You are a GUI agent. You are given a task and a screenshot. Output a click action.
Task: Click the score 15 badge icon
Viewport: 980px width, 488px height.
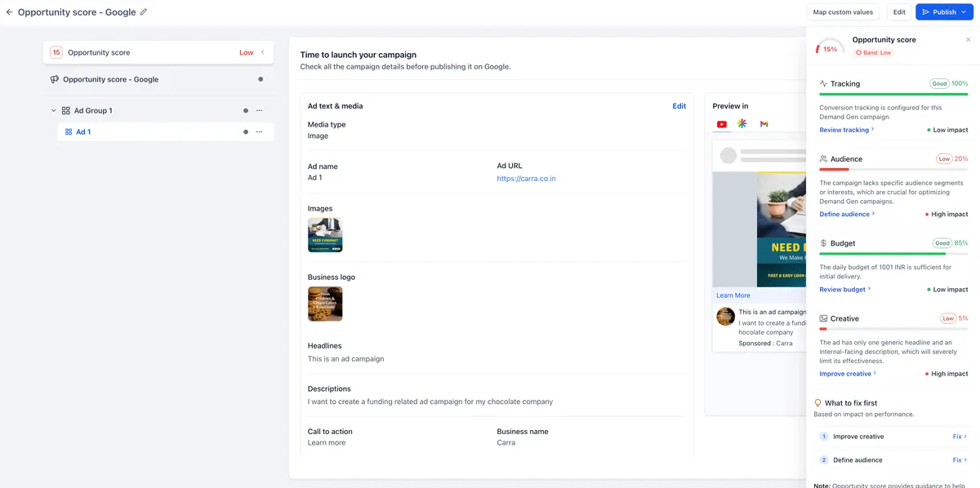[x=56, y=52]
